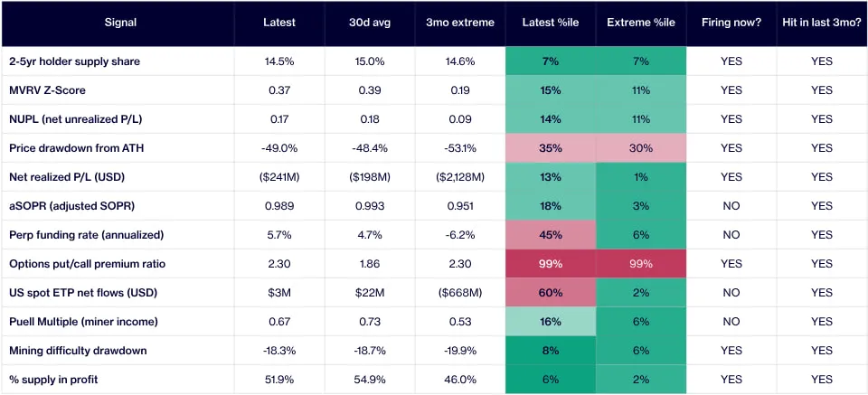Click the 99% Latest %ile red cell
The height and width of the screenshot is (395, 868).
coord(551,264)
